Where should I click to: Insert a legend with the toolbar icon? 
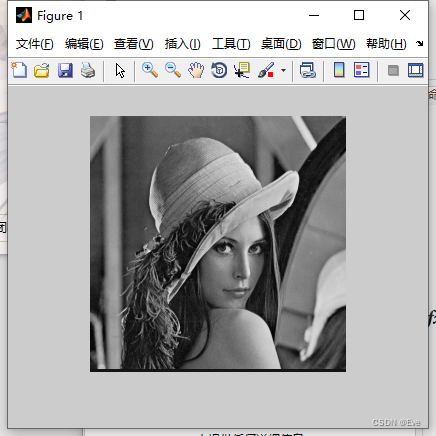pyautogui.click(x=362, y=70)
